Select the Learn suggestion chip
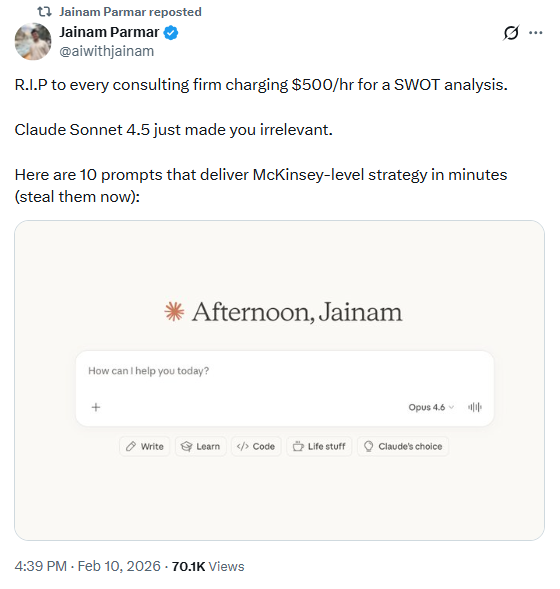Image resolution: width=560 pixels, height=589 pixels. [201, 446]
